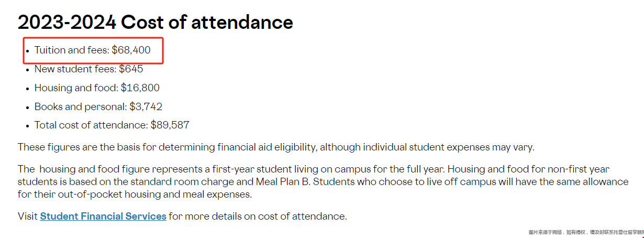Click the bullet point before Tuition and fees
Viewport: 644px width, 238px height.
(x=27, y=51)
